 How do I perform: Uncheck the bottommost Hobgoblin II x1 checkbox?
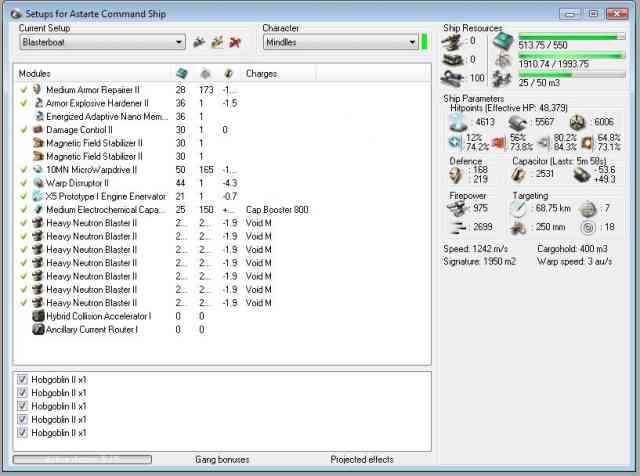(22, 433)
